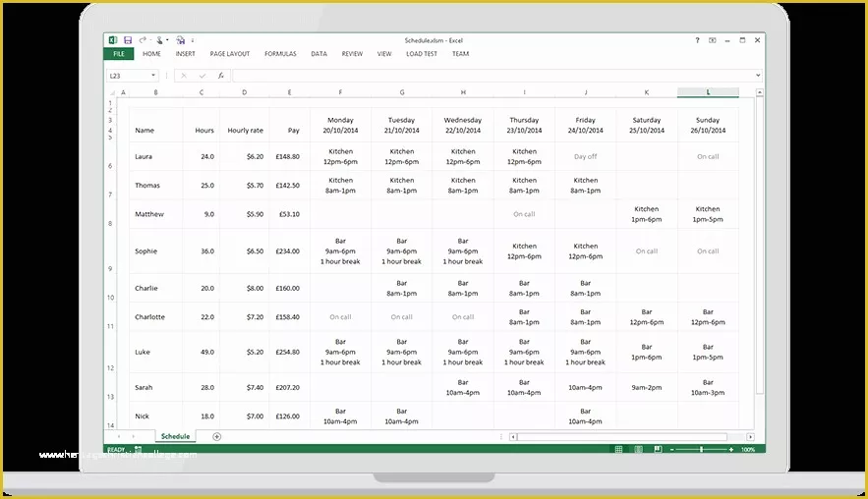This screenshot has height=499, width=868.
Task: Open the DATA tab
Action: pos(318,54)
